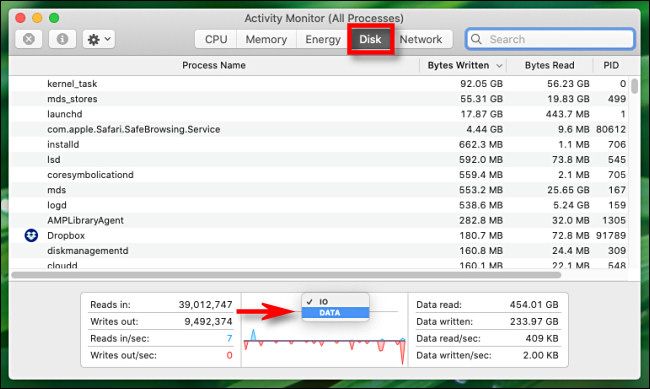
Task: Select the kernel_task process row
Action: (x=319, y=84)
